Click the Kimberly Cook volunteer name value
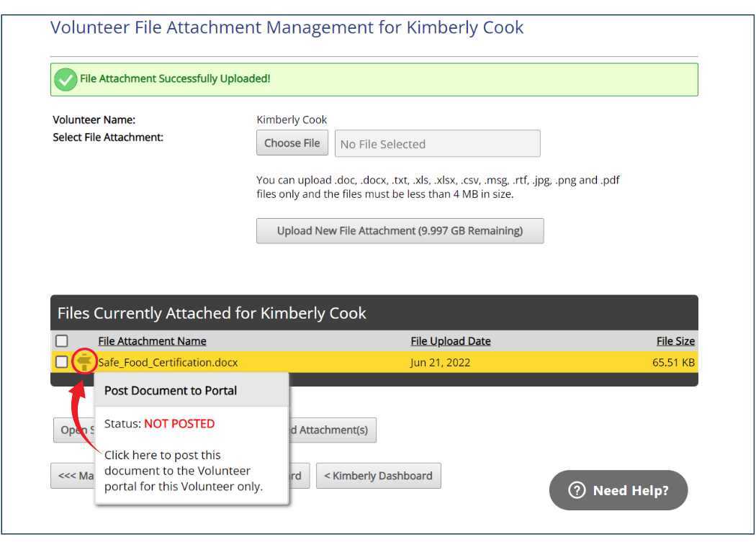This screenshot has height=542, width=756. [292, 119]
